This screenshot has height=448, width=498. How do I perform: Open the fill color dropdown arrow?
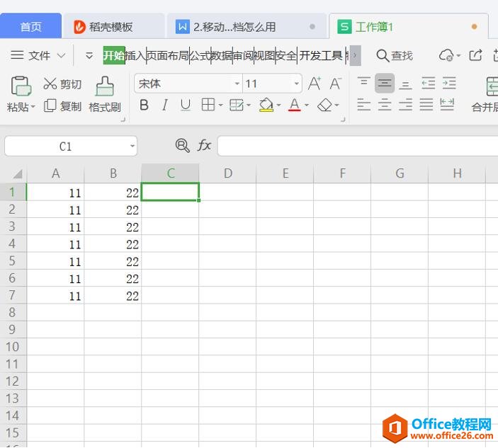[278, 105]
